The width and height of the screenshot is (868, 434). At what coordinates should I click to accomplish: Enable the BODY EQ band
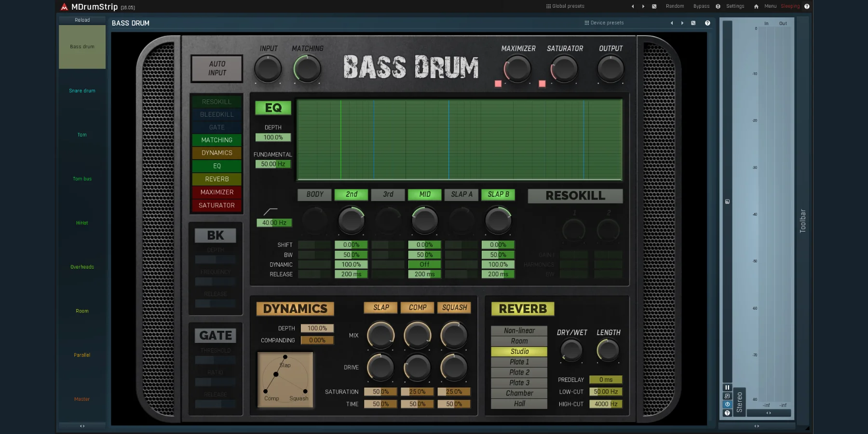coord(315,194)
